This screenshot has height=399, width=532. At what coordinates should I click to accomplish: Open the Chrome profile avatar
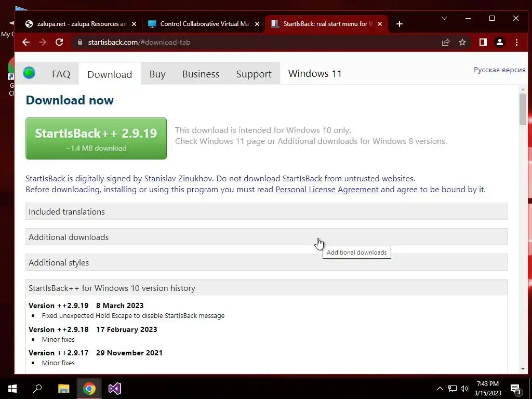[500, 42]
